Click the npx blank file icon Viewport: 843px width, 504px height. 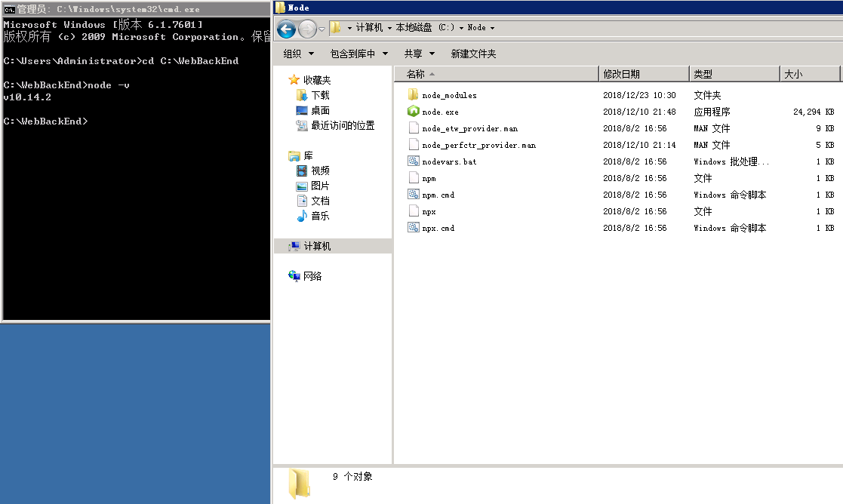(413, 211)
